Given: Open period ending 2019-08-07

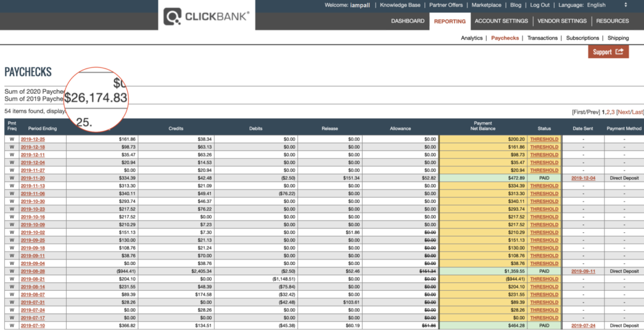Looking at the screenshot, I should coord(33,295).
